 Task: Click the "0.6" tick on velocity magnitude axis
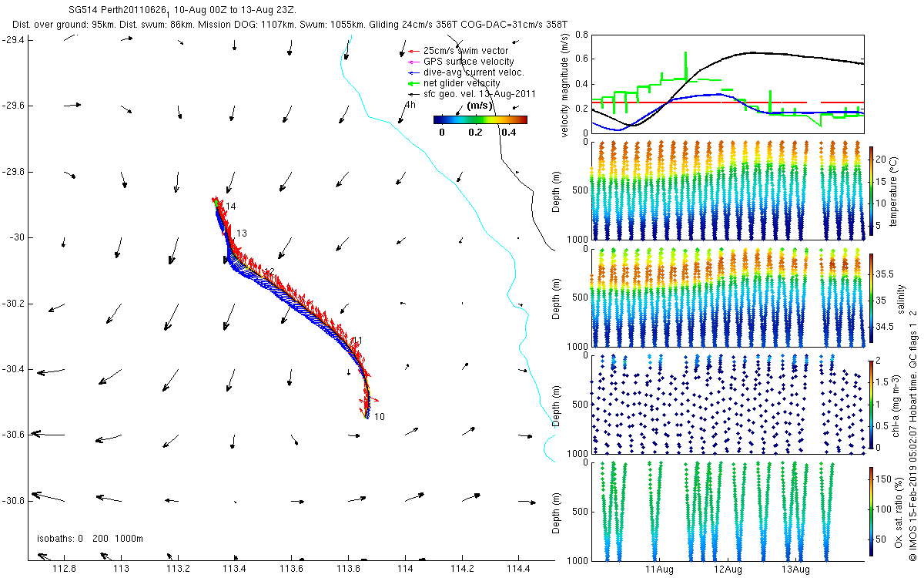(x=582, y=59)
